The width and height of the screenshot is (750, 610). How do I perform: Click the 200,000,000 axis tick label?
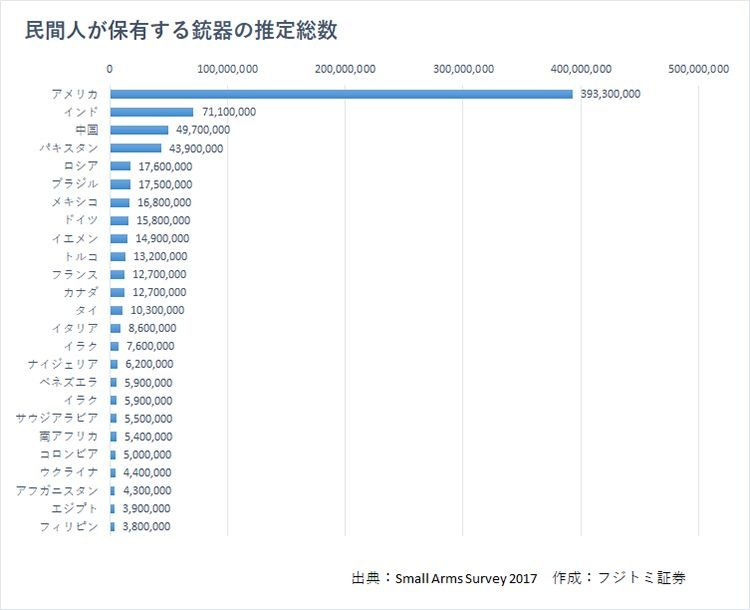[x=345, y=69]
